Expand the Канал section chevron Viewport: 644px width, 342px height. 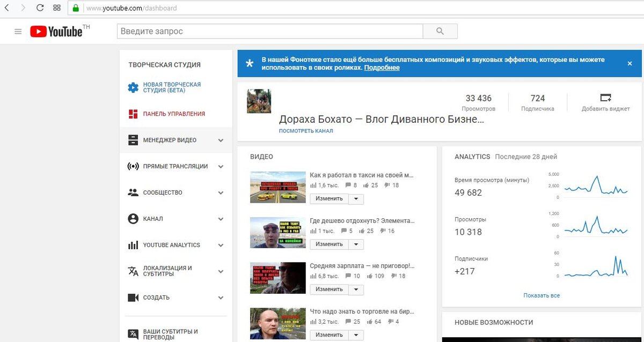coord(221,219)
